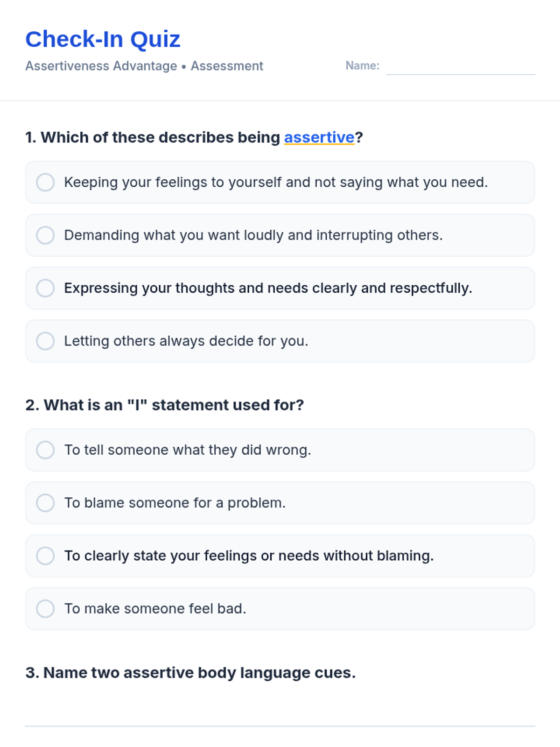Click the 'Assertiveness Advantage • Assessment' subtitle

[x=144, y=66]
